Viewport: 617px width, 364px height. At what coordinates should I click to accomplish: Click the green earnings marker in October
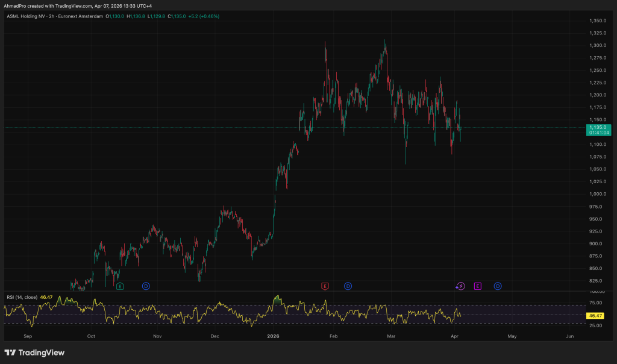(120, 286)
